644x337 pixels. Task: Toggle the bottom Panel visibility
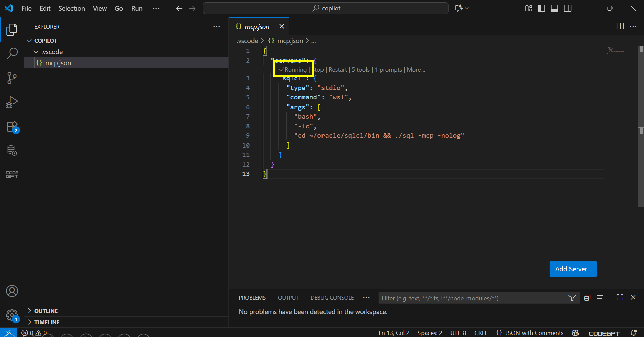(x=554, y=8)
